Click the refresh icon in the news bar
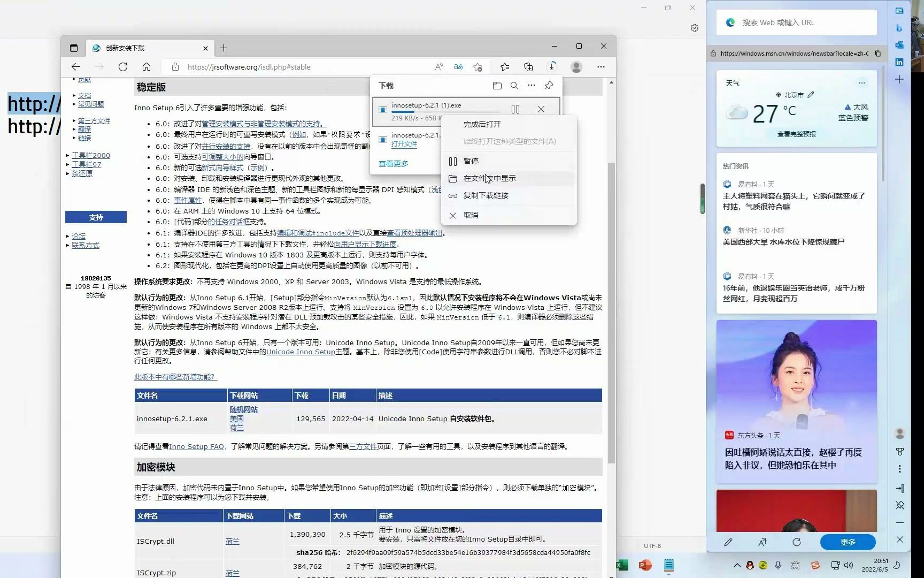The height and width of the screenshot is (578, 924). pos(797,542)
